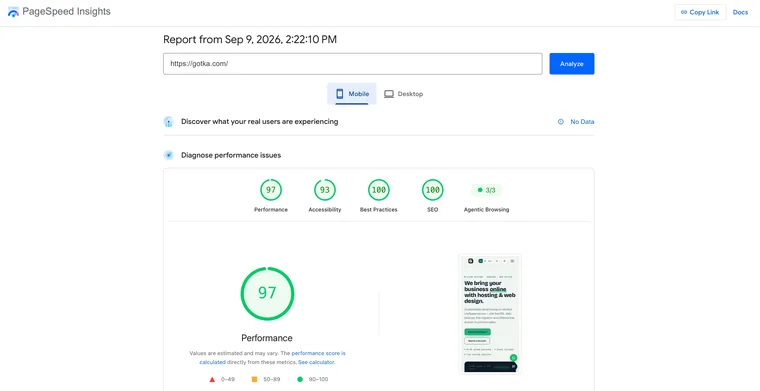760x391 pixels.
Task: Focus the URL field containing https://gotka.com/
Action: point(352,63)
